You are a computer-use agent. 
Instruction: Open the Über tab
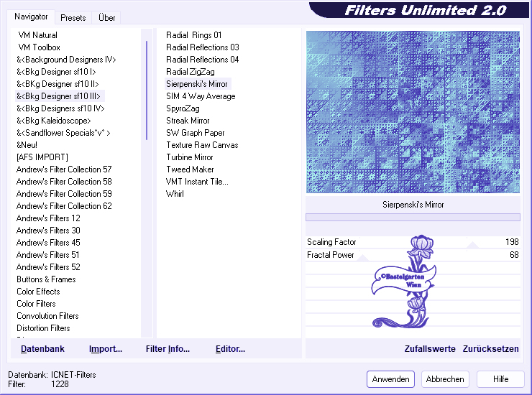click(x=106, y=18)
